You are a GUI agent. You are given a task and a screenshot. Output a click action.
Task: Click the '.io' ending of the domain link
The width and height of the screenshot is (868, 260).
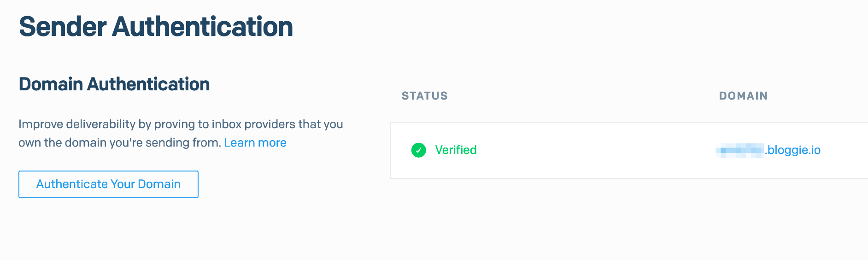[815, 150]
